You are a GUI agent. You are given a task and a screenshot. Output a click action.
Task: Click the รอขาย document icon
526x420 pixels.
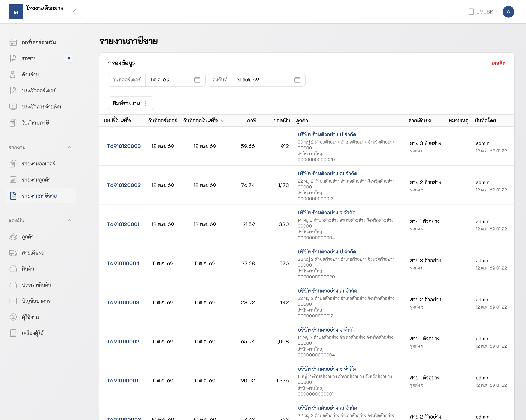pos(13,59)
